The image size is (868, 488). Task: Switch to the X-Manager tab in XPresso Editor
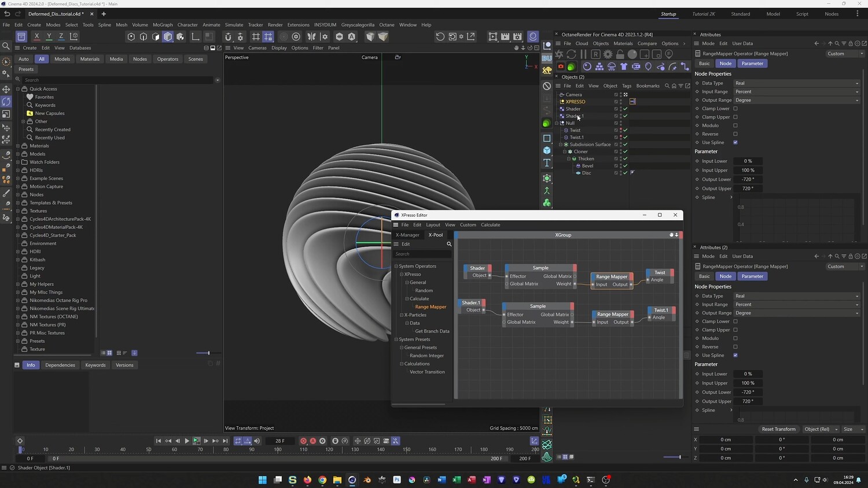407,235
